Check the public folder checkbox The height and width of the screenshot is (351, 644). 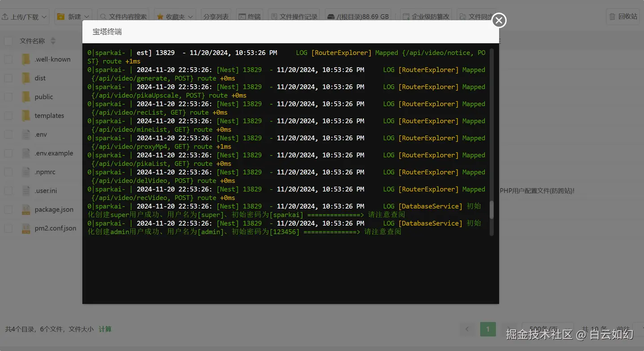click(8, 97)
